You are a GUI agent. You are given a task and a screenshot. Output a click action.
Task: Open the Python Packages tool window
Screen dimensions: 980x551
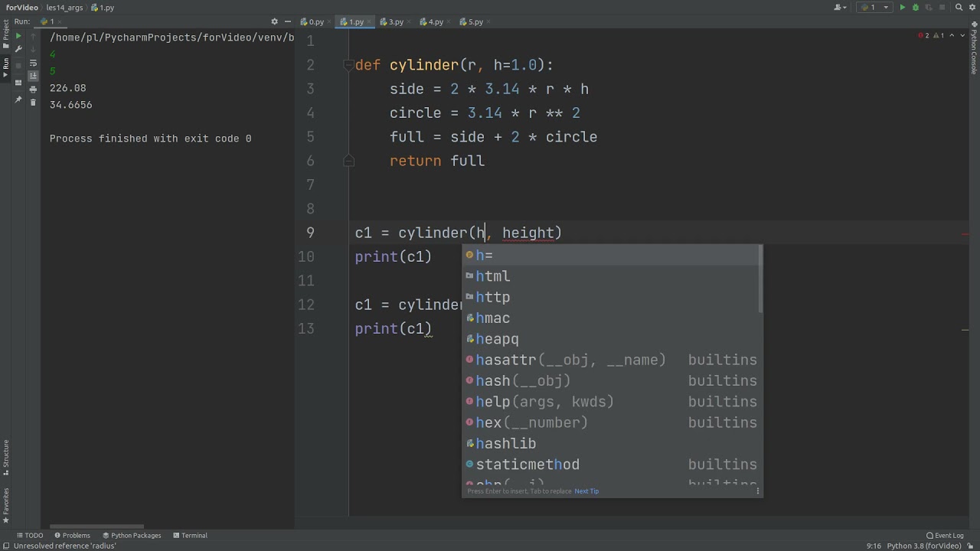[131, 536]
